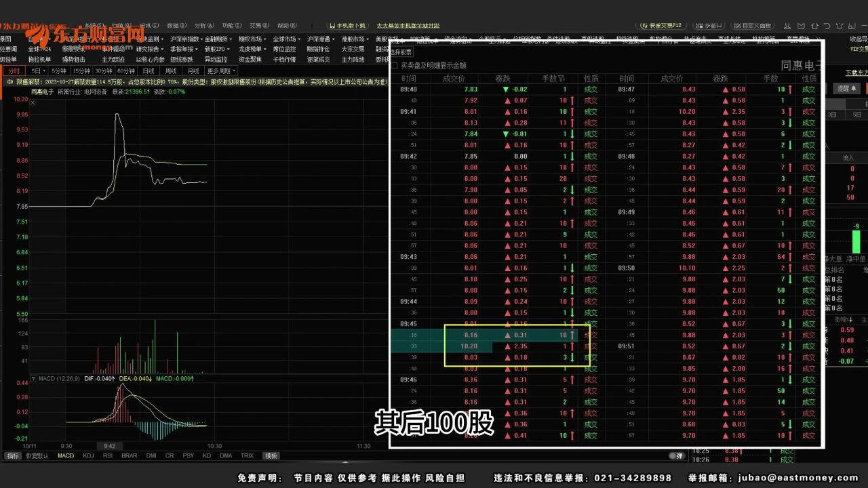Open 席位监控 in the toolbar
The width and height of the screenshot is (868, 488).
(x=284, y=49)
